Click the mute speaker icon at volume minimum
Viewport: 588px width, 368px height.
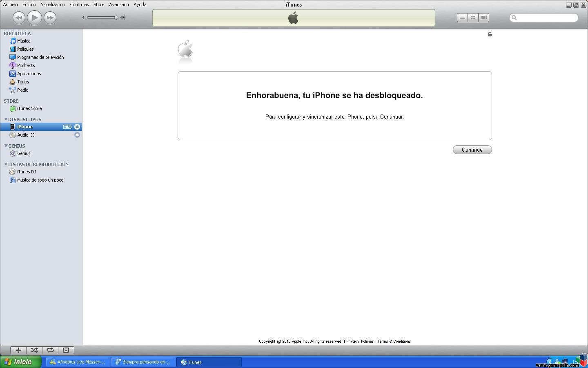83,18
